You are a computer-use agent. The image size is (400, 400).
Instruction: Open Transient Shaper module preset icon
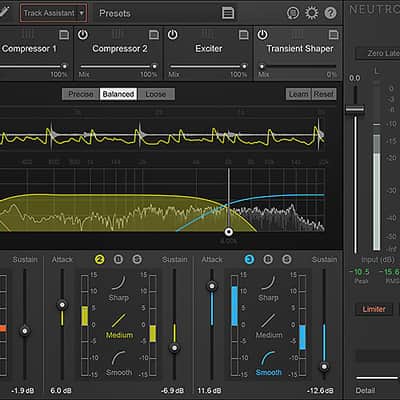[333, 34]
